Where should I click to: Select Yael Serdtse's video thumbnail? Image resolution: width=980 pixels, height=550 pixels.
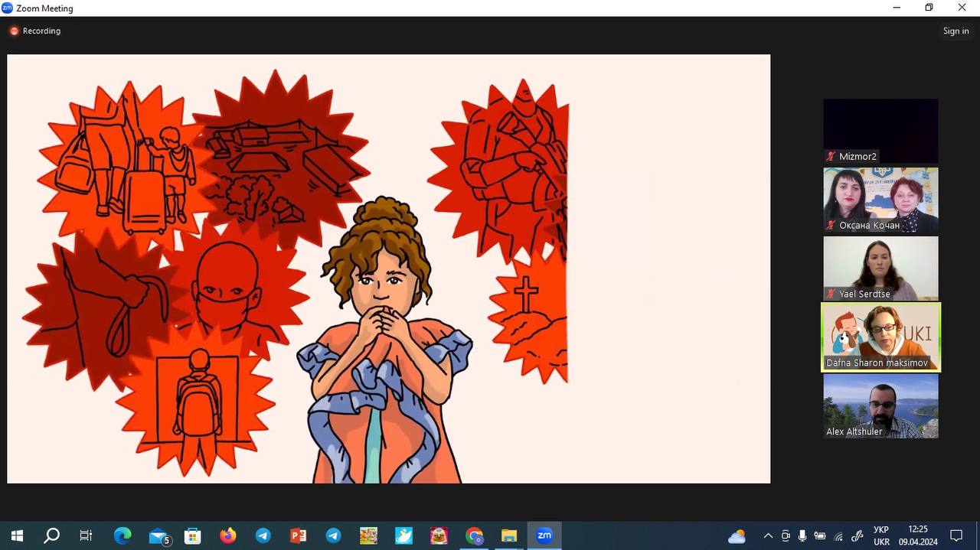[880, 268]
